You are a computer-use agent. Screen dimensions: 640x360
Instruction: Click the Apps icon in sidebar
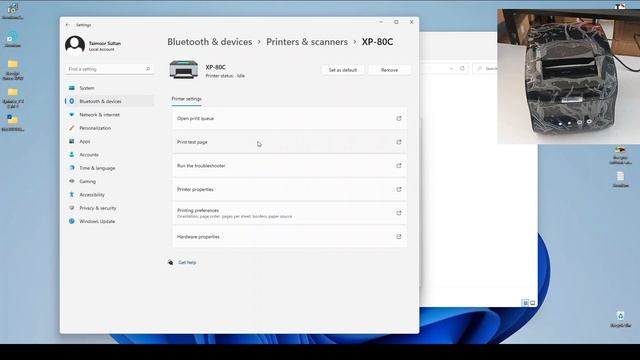[x=72, y=141]
